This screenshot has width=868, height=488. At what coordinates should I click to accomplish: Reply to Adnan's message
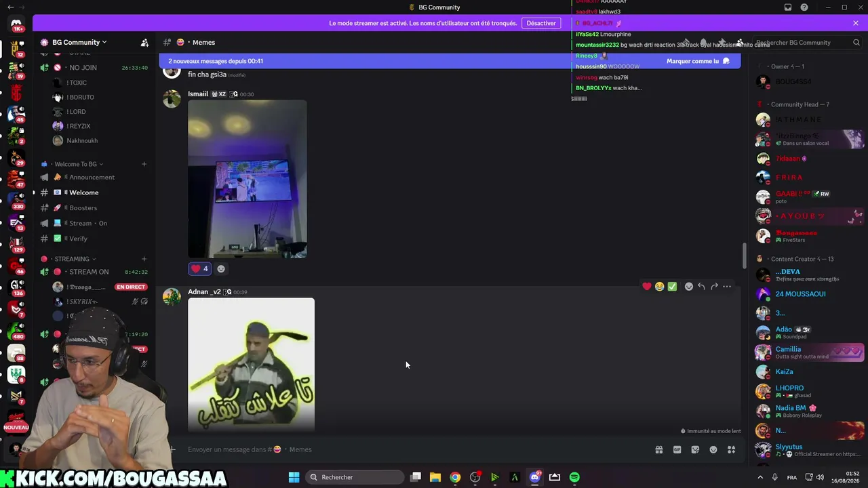pos(701,287)
